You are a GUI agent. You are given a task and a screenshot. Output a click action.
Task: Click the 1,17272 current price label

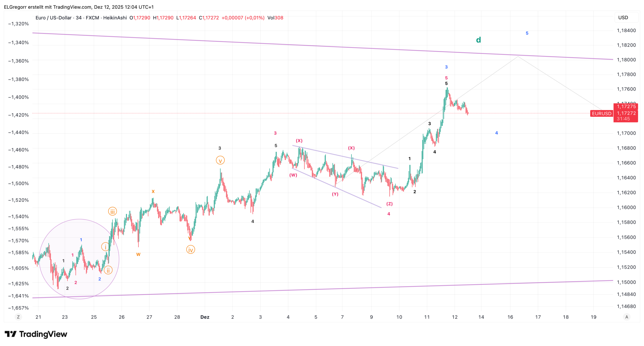click(x=626, y=113)
